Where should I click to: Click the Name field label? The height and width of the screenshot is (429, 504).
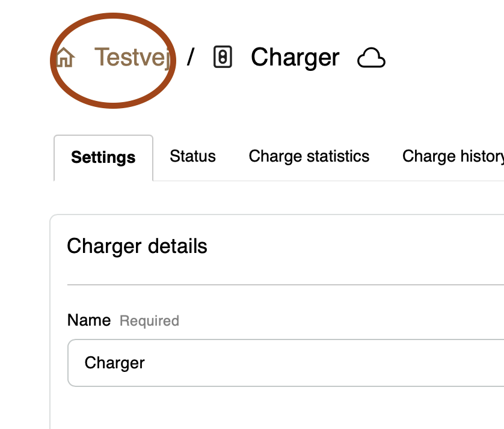88,320
